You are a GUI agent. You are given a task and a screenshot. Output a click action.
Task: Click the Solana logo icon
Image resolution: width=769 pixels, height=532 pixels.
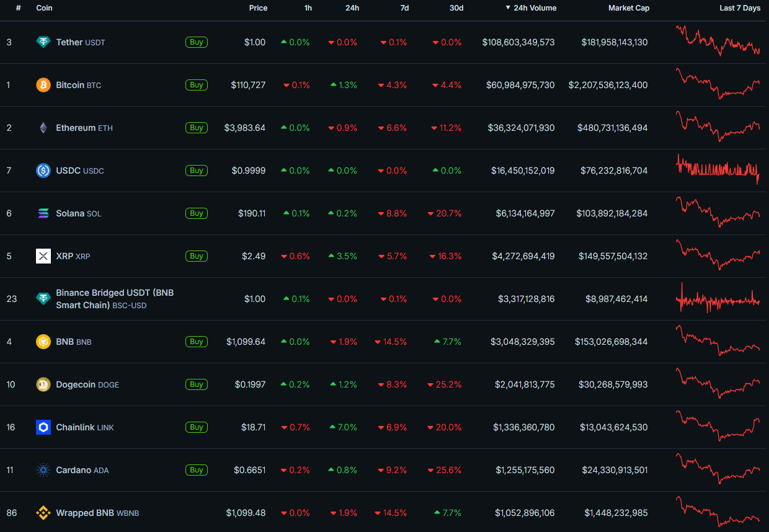click(x=43, y=213)
